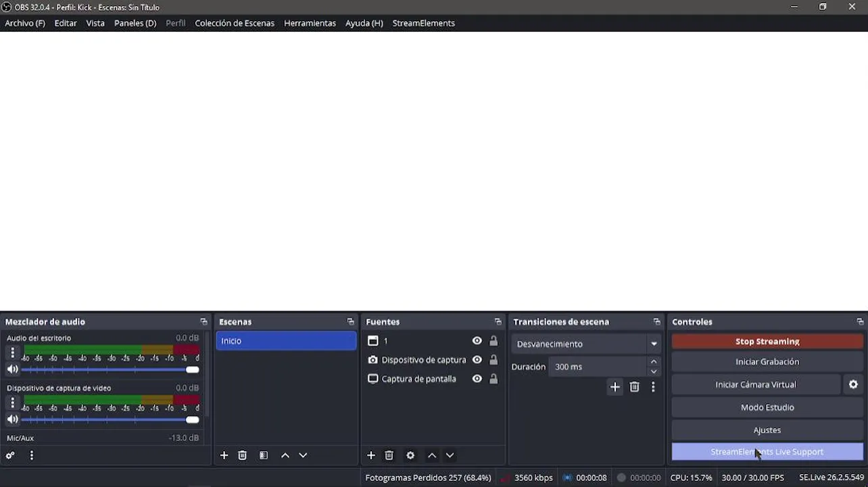Add a new scene
868x487 pixels.
pyautogui.click(x=224, y=456)
